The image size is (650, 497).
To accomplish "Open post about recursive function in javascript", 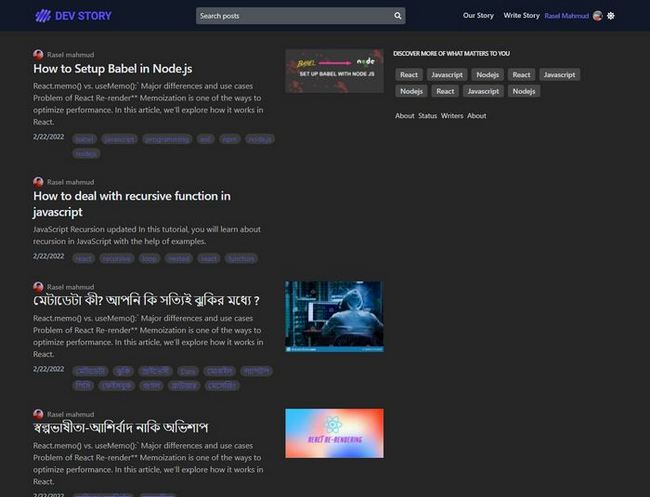I will [132, 204].
